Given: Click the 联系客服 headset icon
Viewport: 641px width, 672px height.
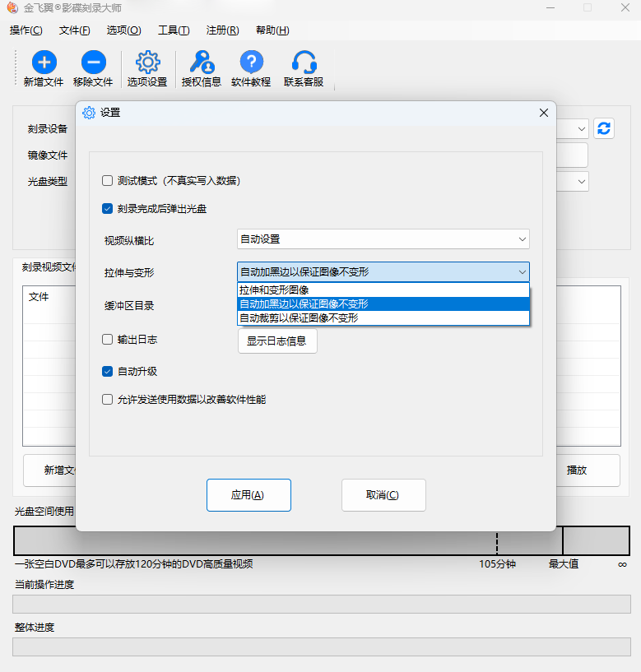Looking at the screenshot, I should tap(304, 63).
